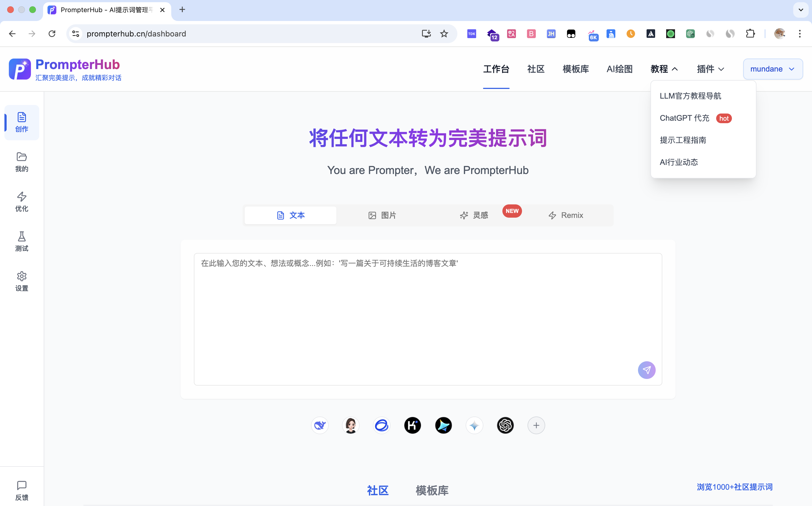Collapse the 教程 dropdown menu
812x506 pixels.
pos(664,69)
